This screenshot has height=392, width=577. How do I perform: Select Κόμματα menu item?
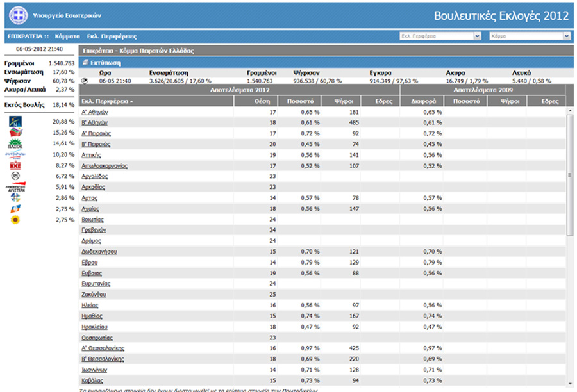click(67, 37)
